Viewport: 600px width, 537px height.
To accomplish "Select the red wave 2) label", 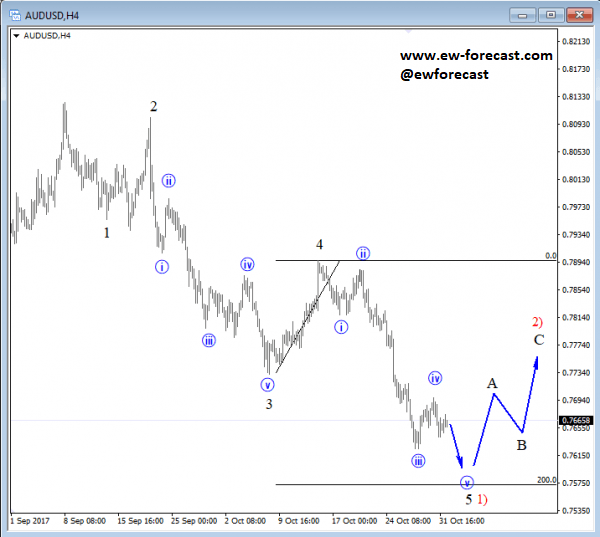I will 537,322.
